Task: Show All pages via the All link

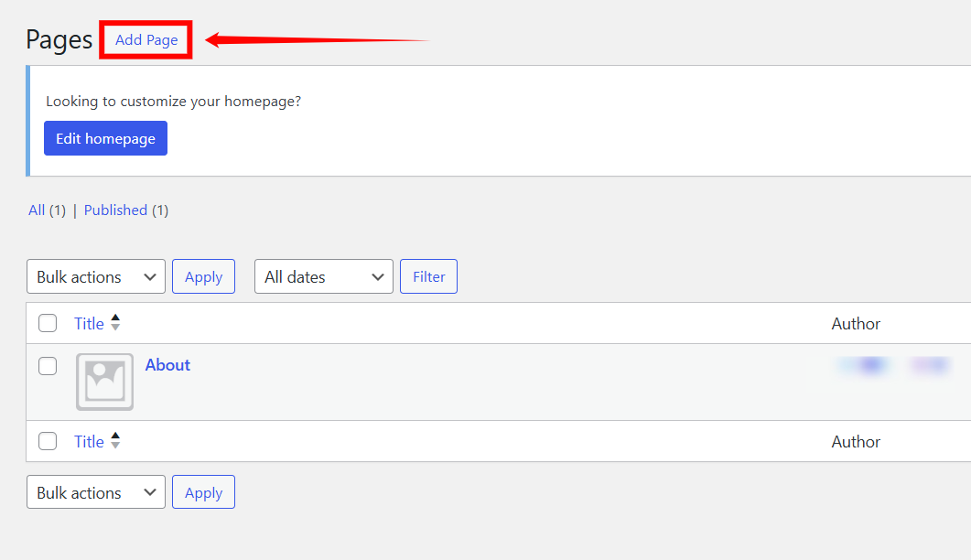Action: click(x=37, y=210)
